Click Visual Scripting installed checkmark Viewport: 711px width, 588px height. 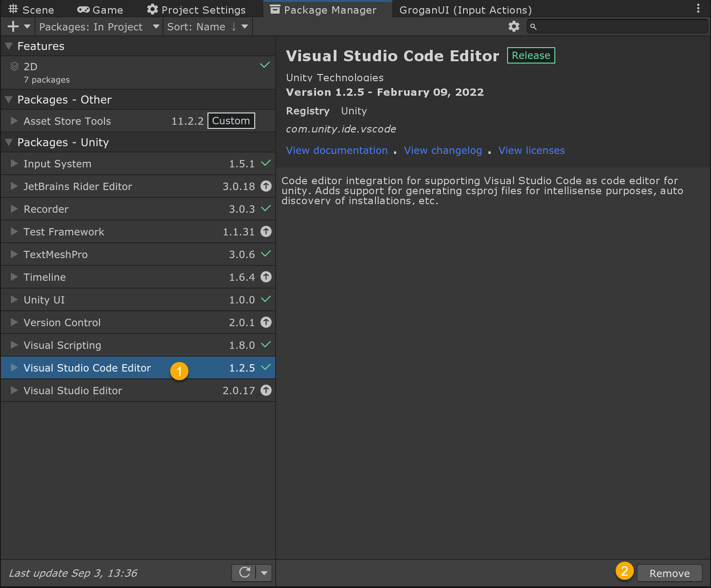pos(266,344)
